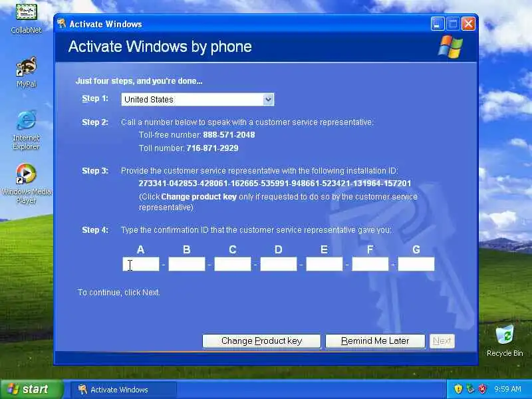Image resolution: width=532 pixels, height=399 pixels.
Task: Focus confirmation ID field F
Action: [370, 264]
